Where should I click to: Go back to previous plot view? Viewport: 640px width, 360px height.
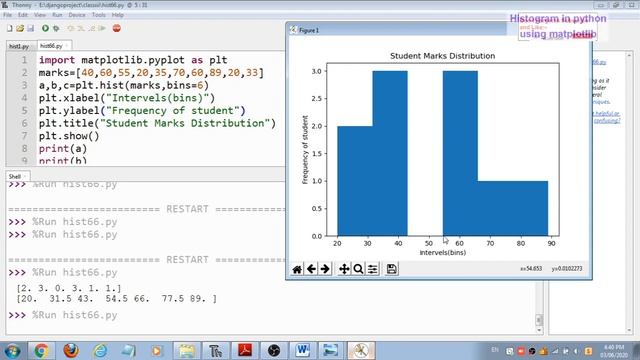coord(311,269)
